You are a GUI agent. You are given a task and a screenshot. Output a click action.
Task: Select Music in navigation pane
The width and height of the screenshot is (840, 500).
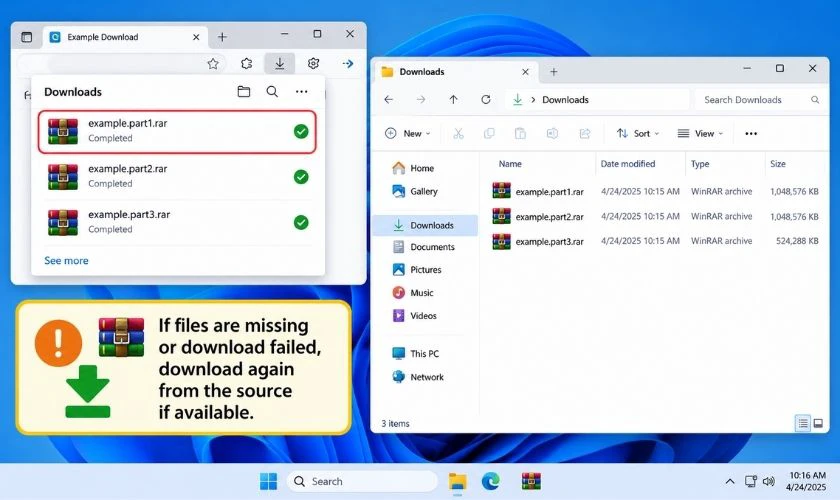coord(425,293)
